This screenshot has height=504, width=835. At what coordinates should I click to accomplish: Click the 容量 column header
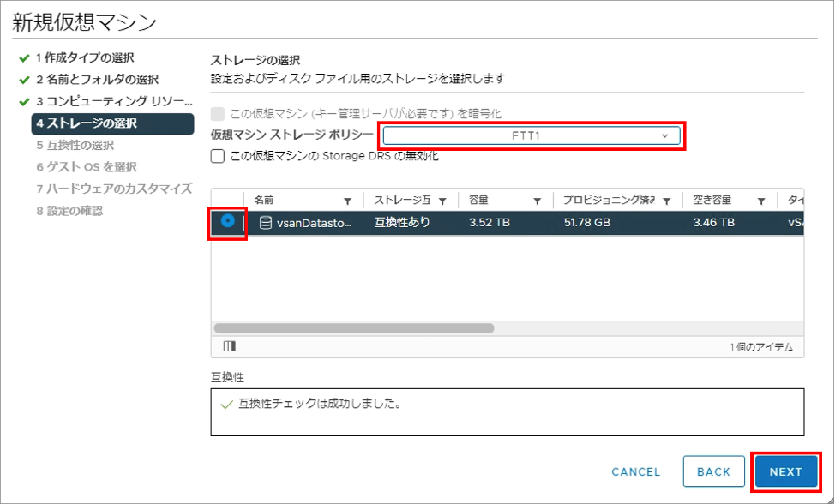[478, 200]
